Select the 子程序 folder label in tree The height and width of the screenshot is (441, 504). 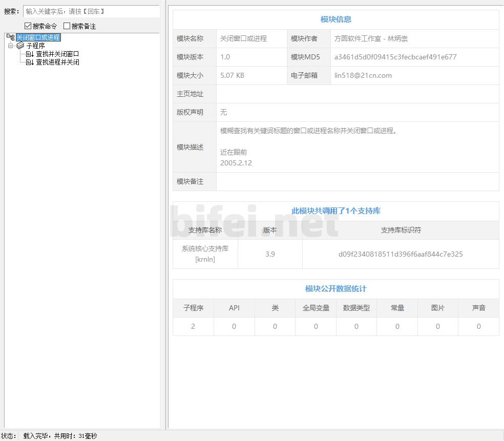coord(35,46)
